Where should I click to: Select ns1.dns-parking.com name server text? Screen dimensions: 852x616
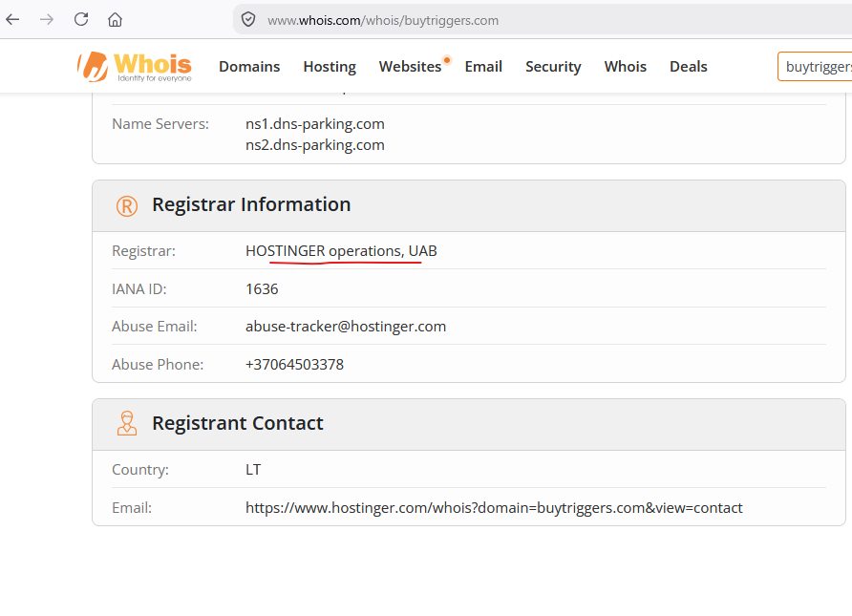tap(315, 124)
